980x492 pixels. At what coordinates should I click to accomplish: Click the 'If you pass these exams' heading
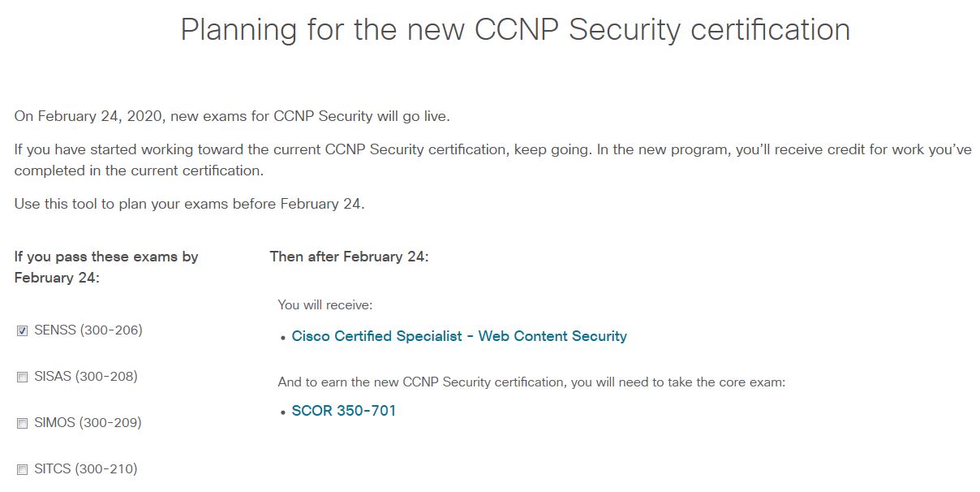tap(106, 267)
